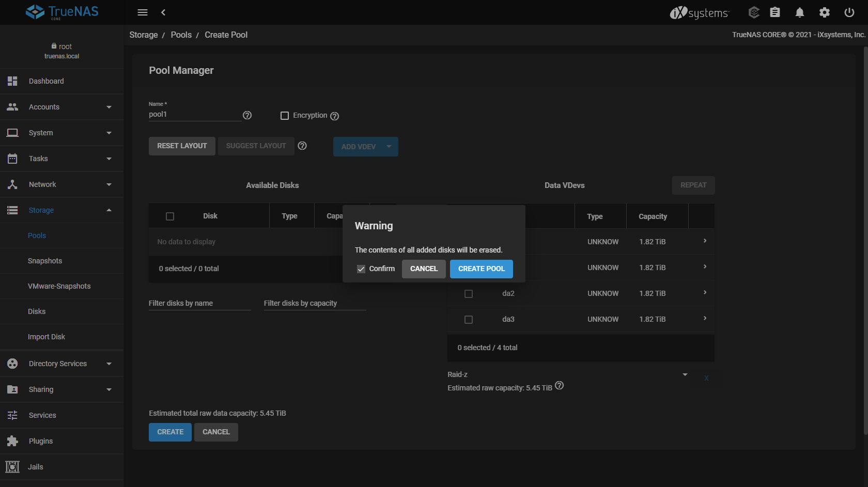The image size is (868, 487).
Task: Click the Plugins puzzle icon
Action: [12, 441]
